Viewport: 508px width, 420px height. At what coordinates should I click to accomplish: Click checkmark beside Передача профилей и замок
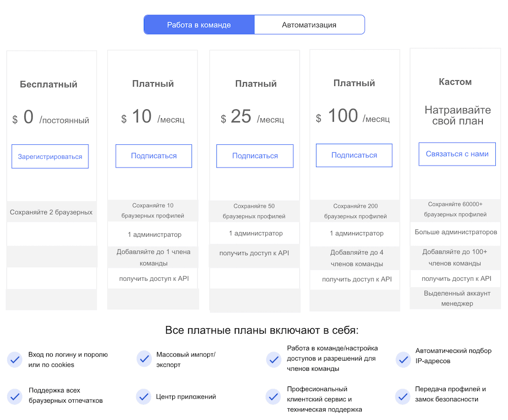tap(403, 397)
